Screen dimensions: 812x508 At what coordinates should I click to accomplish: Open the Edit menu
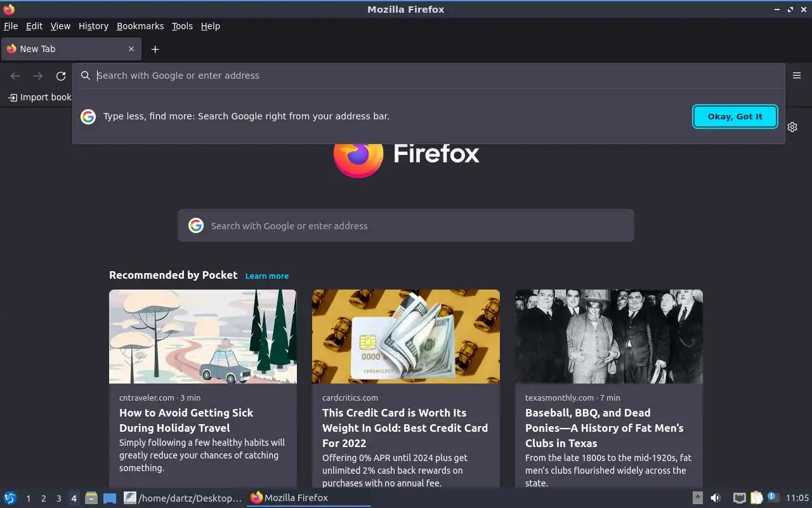pyautogui.click(x=34, y=26)
